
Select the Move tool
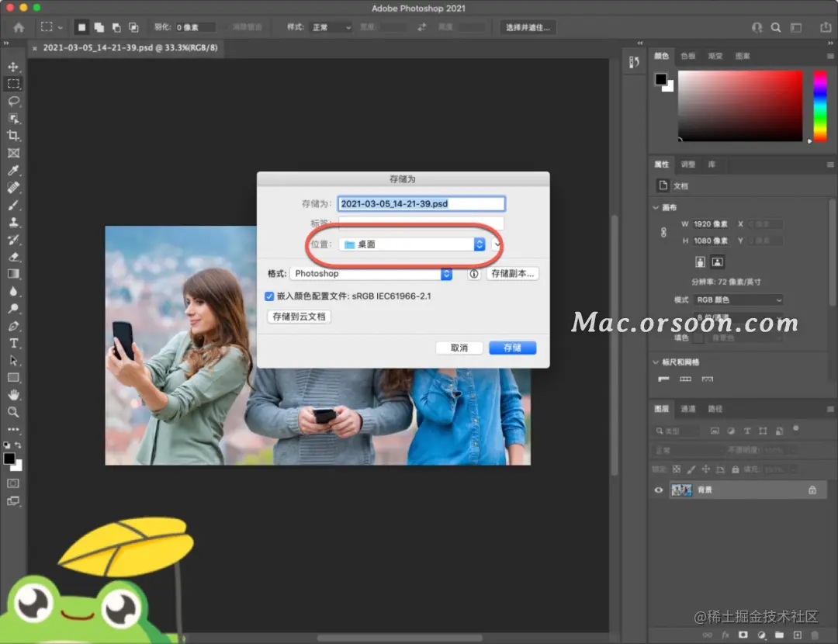pos(13,67)
